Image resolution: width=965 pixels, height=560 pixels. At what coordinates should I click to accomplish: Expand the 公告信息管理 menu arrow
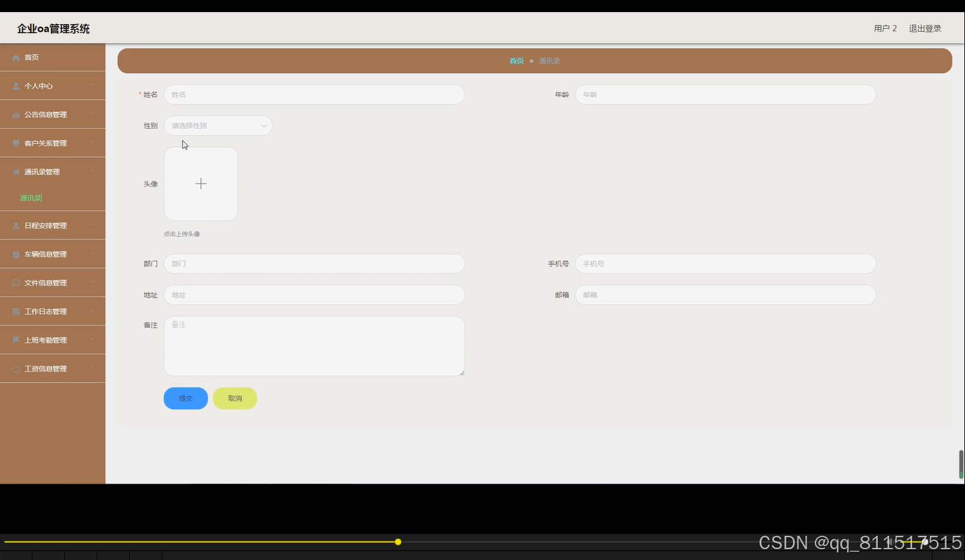[92, 115]
